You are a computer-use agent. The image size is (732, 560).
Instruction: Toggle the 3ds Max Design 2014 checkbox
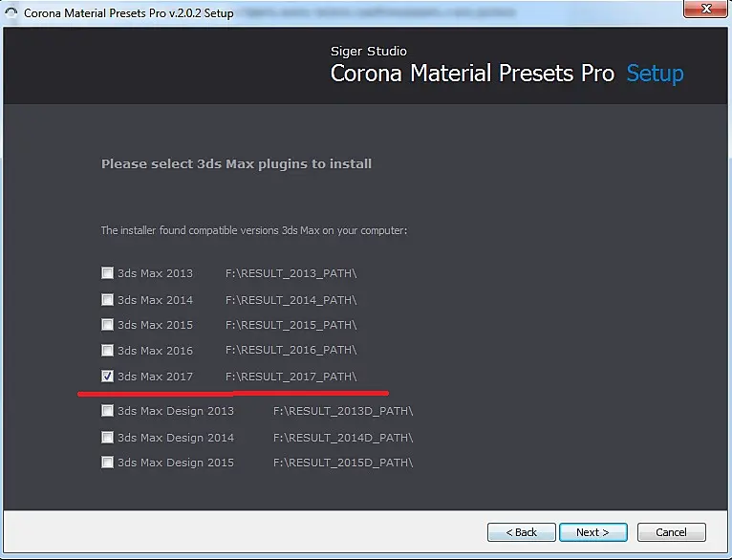point(107,438)
